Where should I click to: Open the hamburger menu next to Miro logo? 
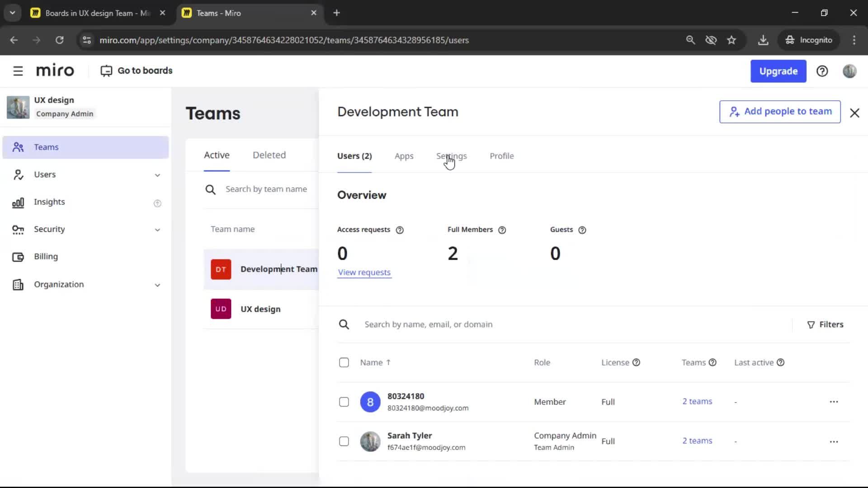(18, 71)
